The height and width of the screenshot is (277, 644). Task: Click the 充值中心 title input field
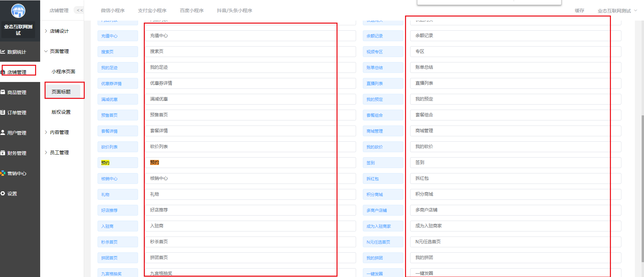click(x=250, y=36)
